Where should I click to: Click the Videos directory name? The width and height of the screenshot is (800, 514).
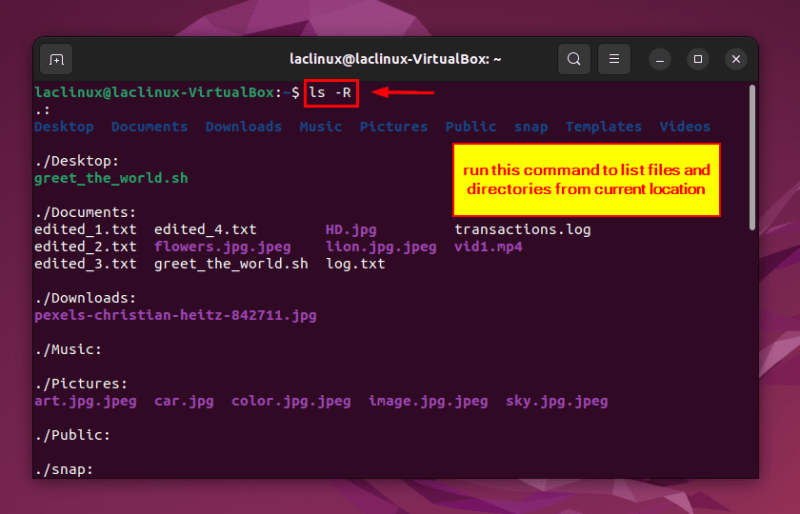pyautogui.click(x=685, y=127)
